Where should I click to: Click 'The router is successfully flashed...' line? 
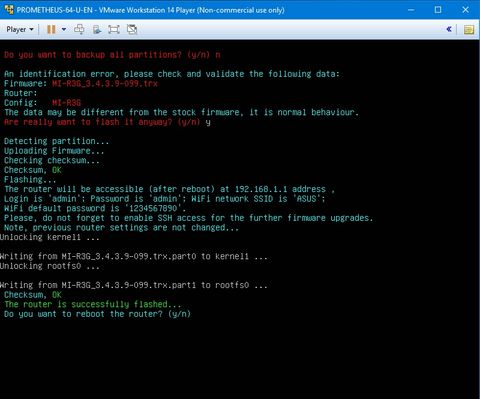(93, 304)
